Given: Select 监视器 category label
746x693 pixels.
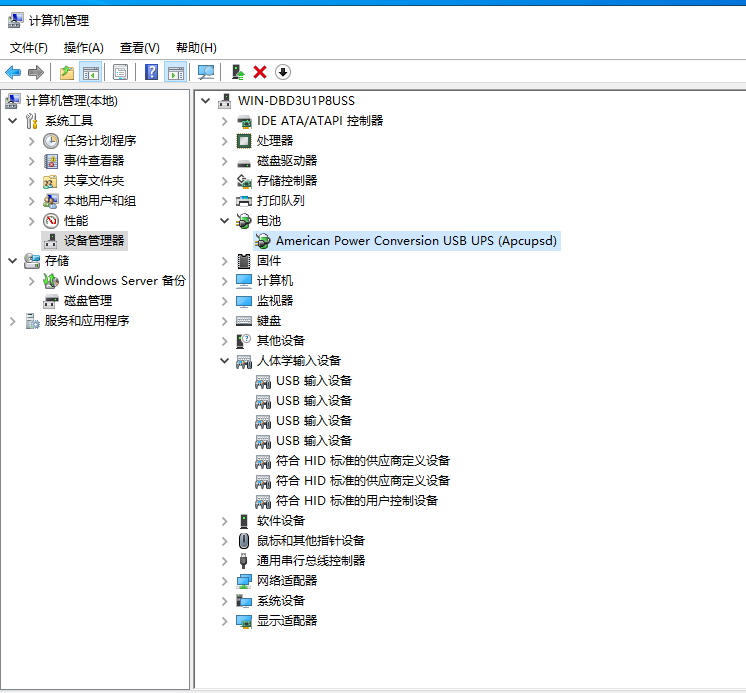Looking at the screenshot, I should pyautogui.click(x=275, y=301).
